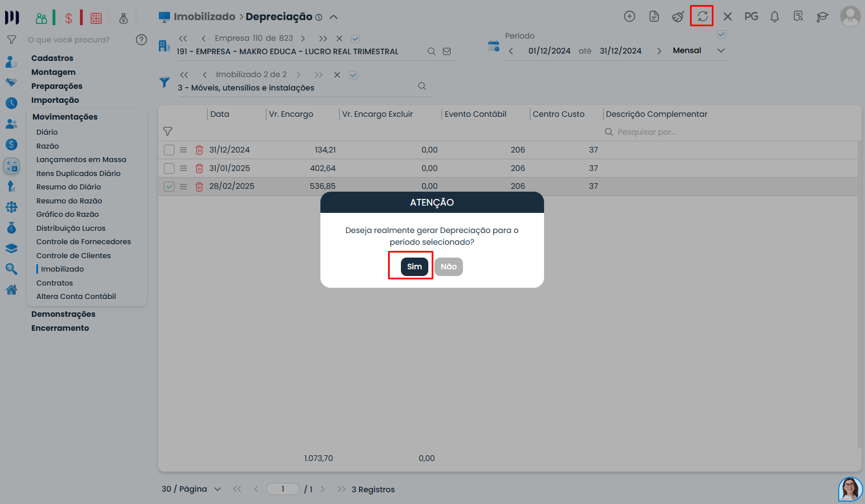Open the 30 / Página page size dropdown
This screenshot has width=865, height=504.
pos(191,489)
